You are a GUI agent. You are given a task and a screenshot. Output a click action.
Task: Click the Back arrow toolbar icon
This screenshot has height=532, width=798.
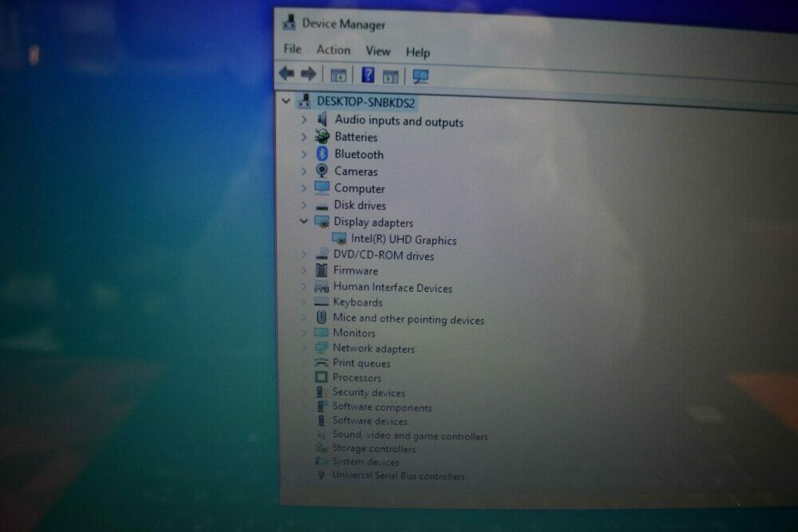(286, 73)
